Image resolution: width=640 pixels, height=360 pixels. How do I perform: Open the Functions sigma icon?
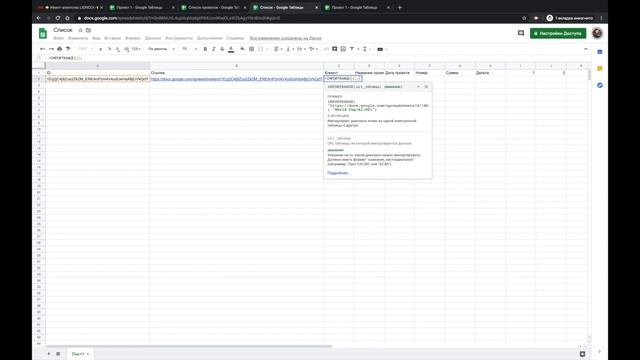pos(365,49)
